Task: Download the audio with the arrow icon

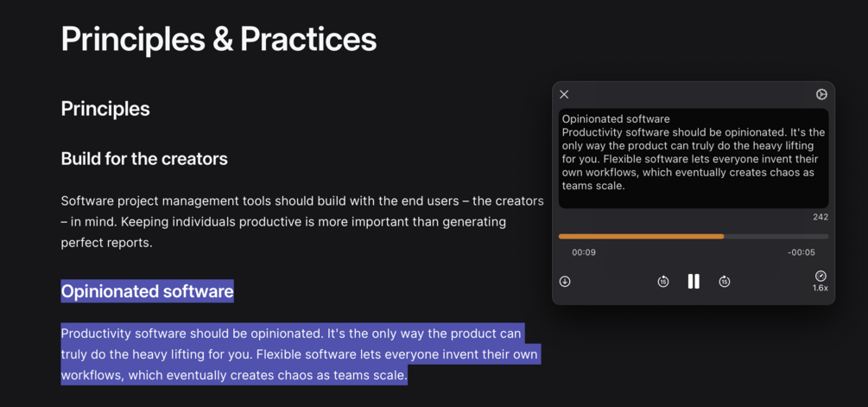Action: 565,282
